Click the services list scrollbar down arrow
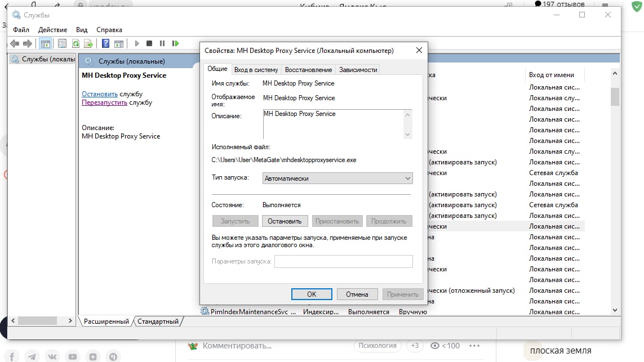This screenshot has width=644, height=362. click(615, 310)
